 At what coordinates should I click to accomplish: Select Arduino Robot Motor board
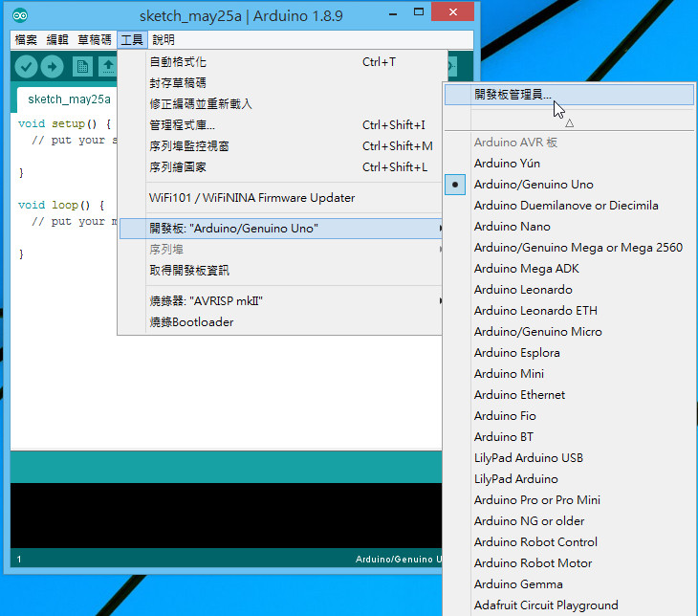(569, 563)
